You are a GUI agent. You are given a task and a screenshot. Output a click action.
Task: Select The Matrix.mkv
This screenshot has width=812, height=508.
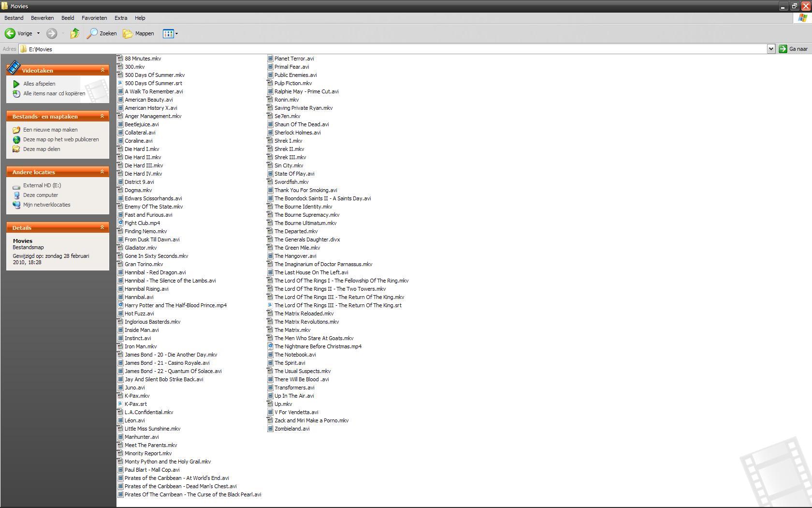coord(292,330)
